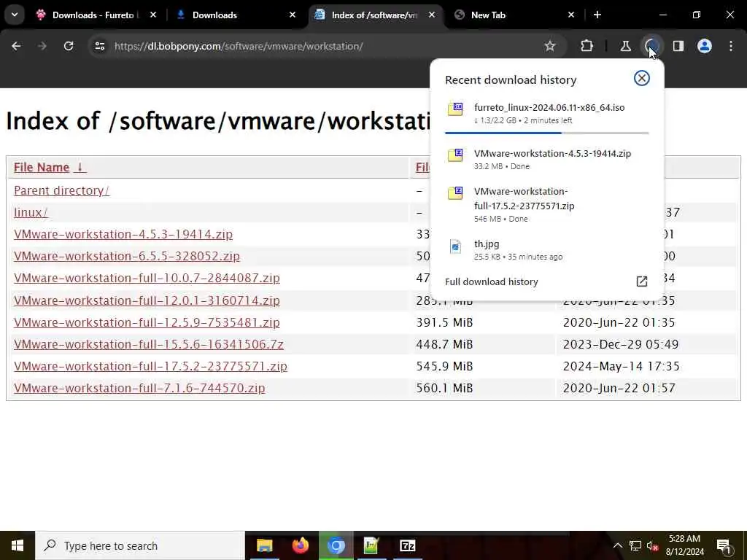
Task: Click the Windows taskbar search box
Action: (x=139, y=545)
